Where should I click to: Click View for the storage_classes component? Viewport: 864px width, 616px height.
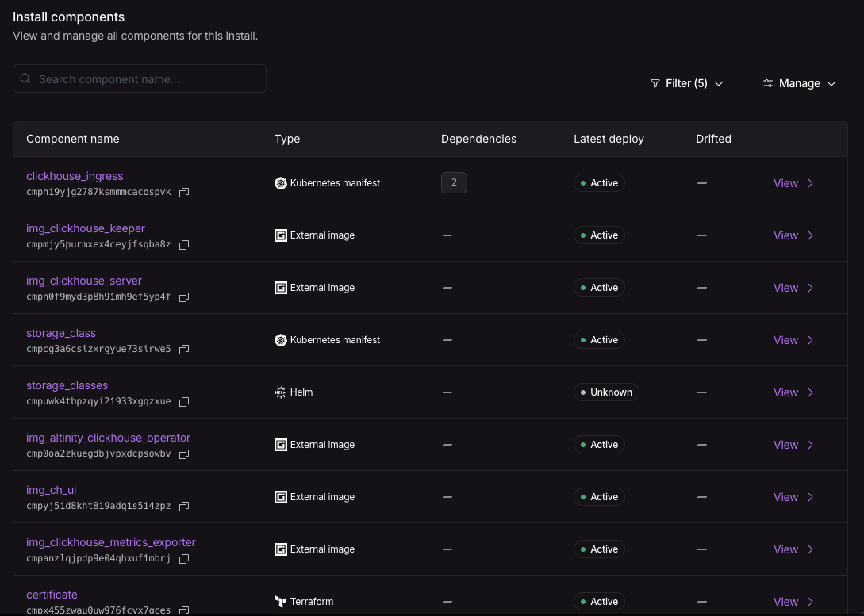coord(785,392)
